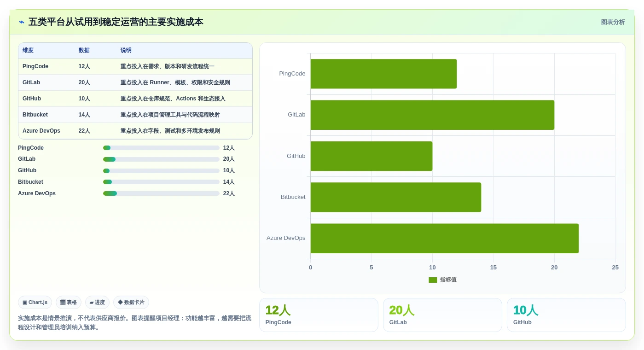Click the lightning icon beside the title
Screen dimensions: 644x350
point(22,22)
